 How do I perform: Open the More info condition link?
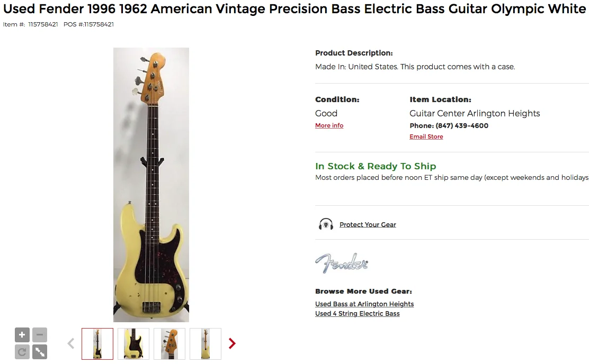(x=329, y=125)
